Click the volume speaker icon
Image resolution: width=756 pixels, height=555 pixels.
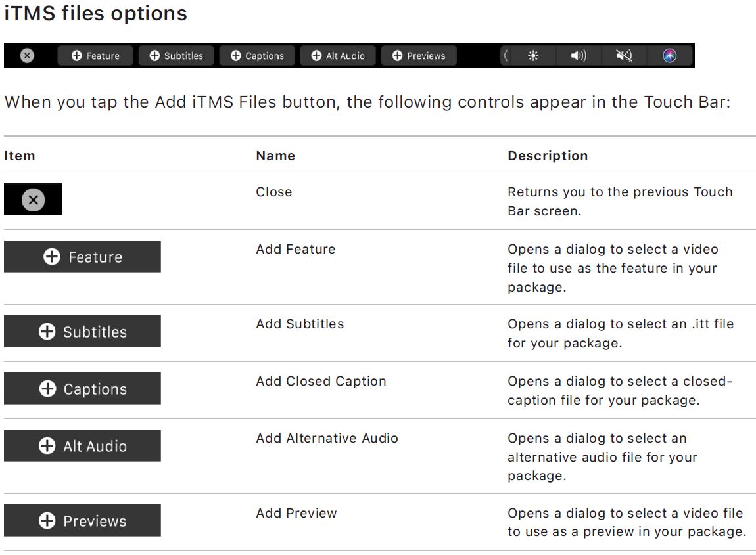579,56
